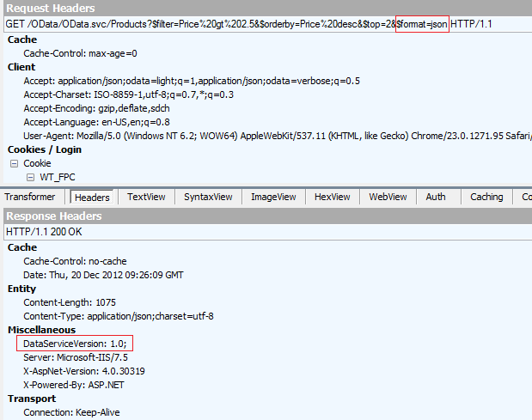Collapse the Cookie tree node

point(15,163)
